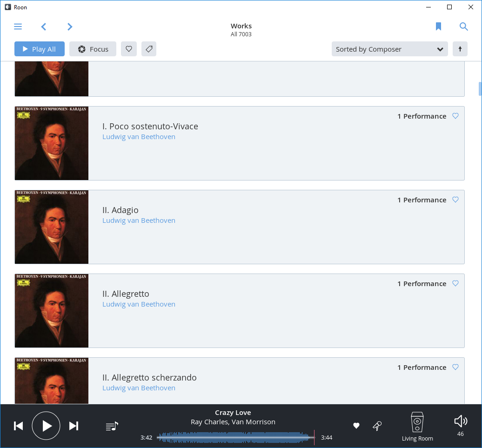The width and height of the screenshot is (482, 448).
Task: Open Ludwig van Beethoven link under II. Allegretto
Action: [139, 304]
